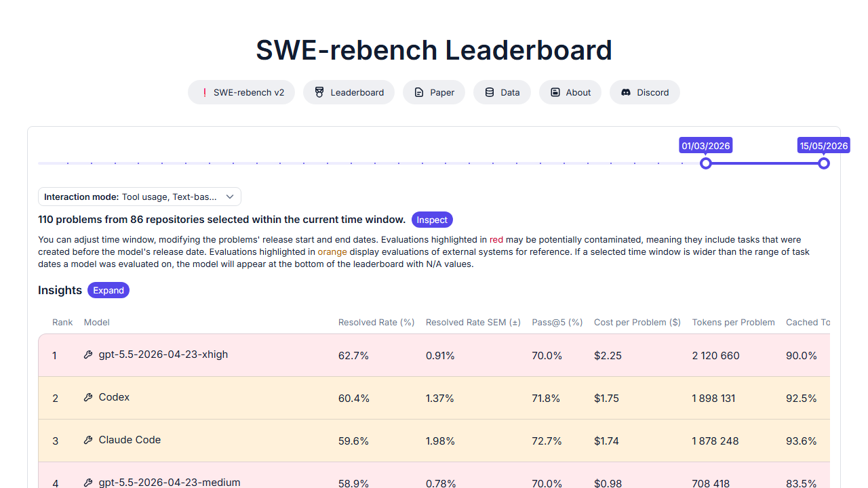This screenshot has height=488, width=868.
Task: Click the start date slider handle
Action: click(706, 163)
